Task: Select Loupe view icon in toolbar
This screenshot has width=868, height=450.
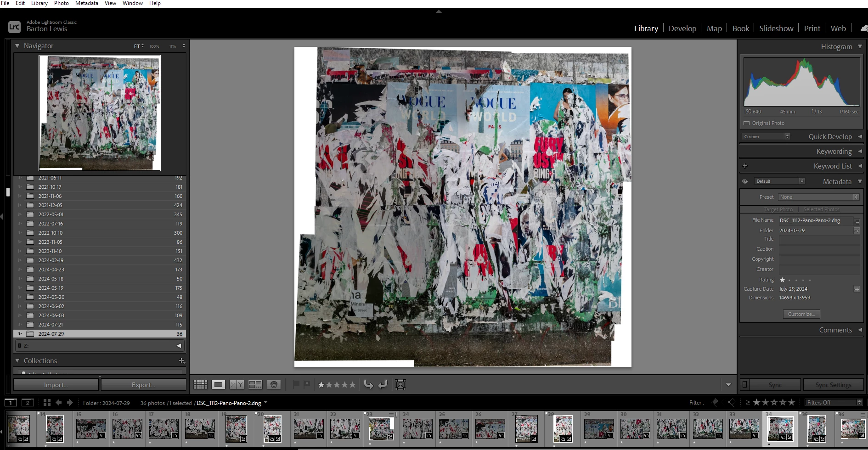Action: point(218,385)
